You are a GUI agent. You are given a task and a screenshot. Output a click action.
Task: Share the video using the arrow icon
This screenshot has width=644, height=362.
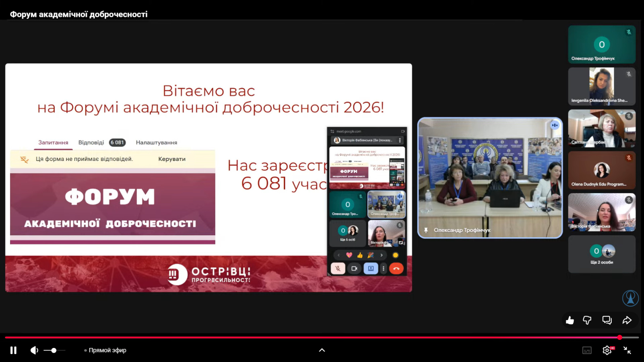click(627, 320)
